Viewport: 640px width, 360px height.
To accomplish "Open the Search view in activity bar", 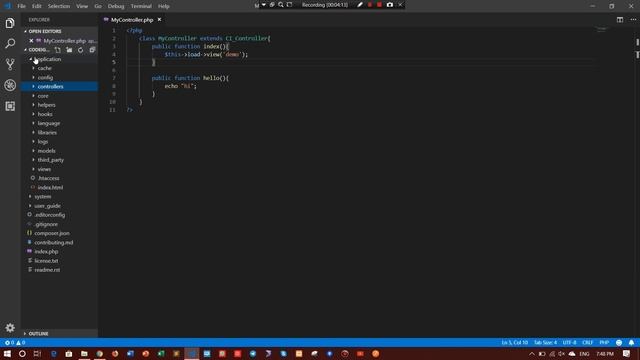I will 10,43.
